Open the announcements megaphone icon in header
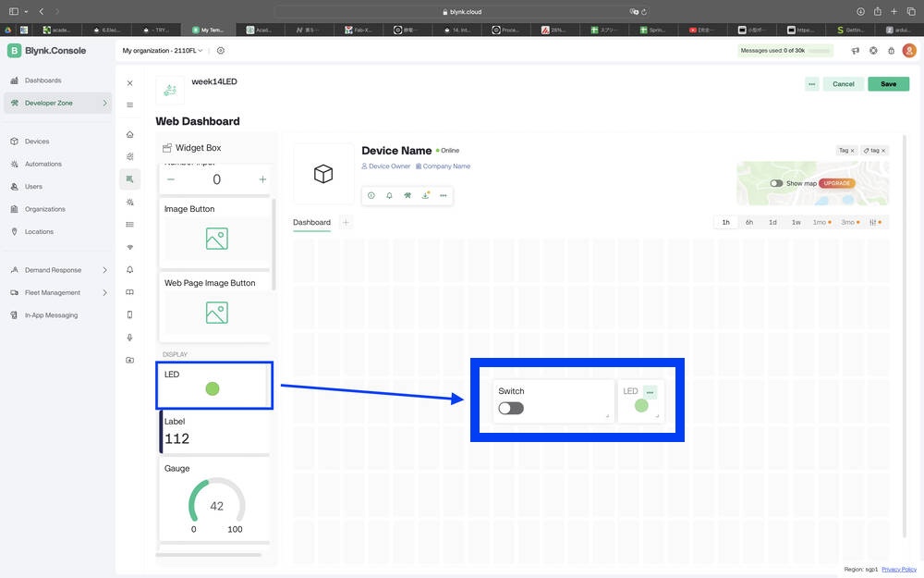 [855, 51]
